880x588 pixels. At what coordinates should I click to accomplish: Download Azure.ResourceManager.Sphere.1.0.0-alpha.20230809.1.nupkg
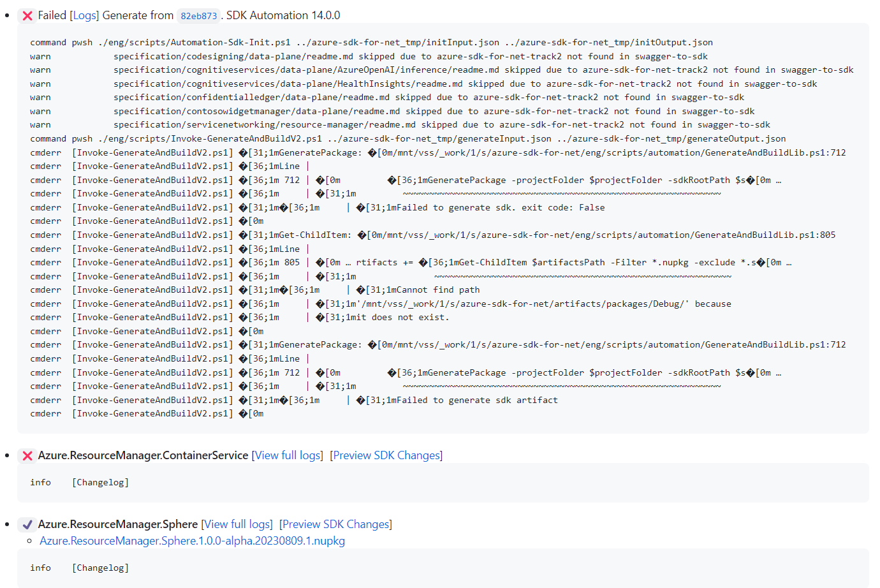191,541
